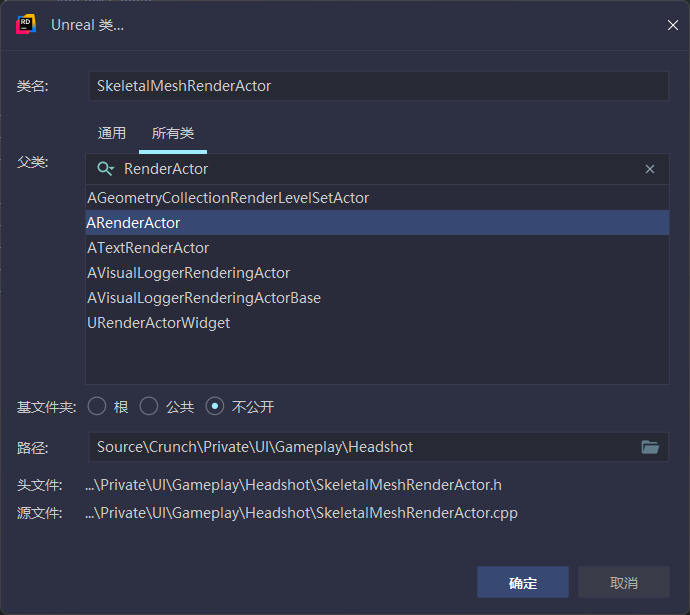Select the 公共 radio button
The height and width of the screenshot is (615, 690).
149,406
